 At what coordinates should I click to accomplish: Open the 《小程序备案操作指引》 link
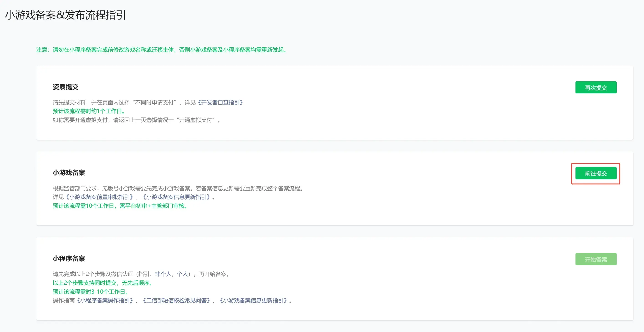pos(105,300)
